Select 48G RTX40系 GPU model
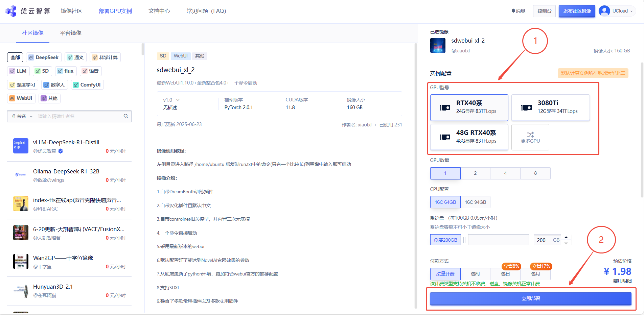Viewport: 644px width, 315px height. click(469, 137)
